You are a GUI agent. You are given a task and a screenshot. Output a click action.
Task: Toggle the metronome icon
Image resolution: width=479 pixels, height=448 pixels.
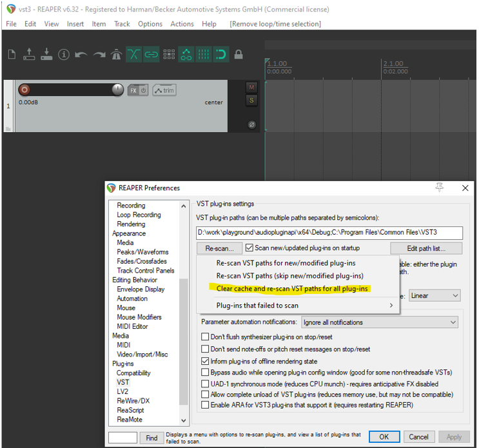(117, 54)
